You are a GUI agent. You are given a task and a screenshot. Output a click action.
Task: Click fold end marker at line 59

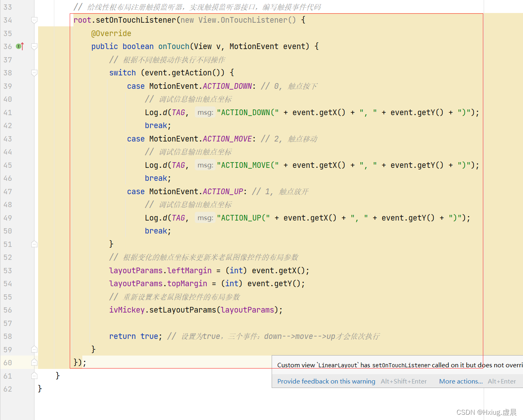pos(34,349)
